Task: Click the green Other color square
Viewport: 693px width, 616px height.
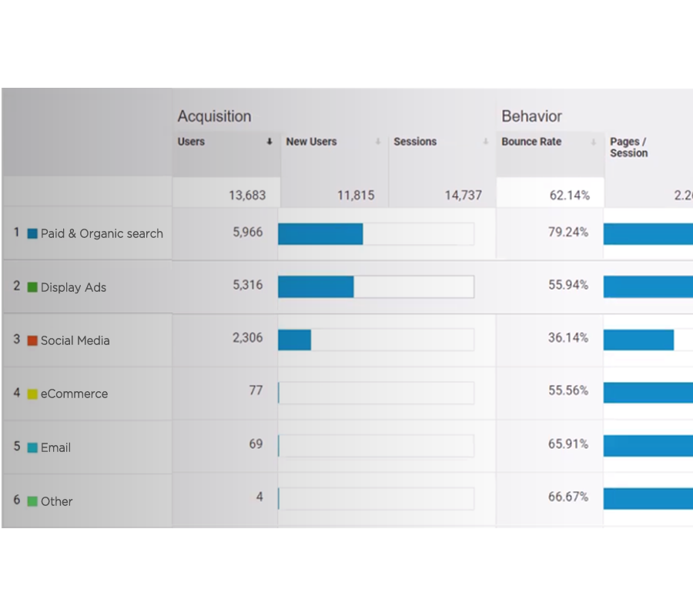Action: (32, 501)
